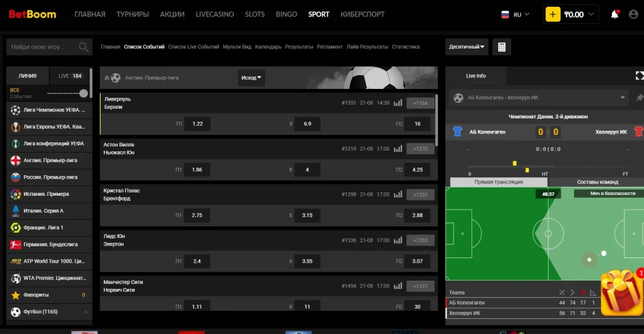Open the bet calculator icon
Screen dimensions: 644x334
click(x=501, y=47)
